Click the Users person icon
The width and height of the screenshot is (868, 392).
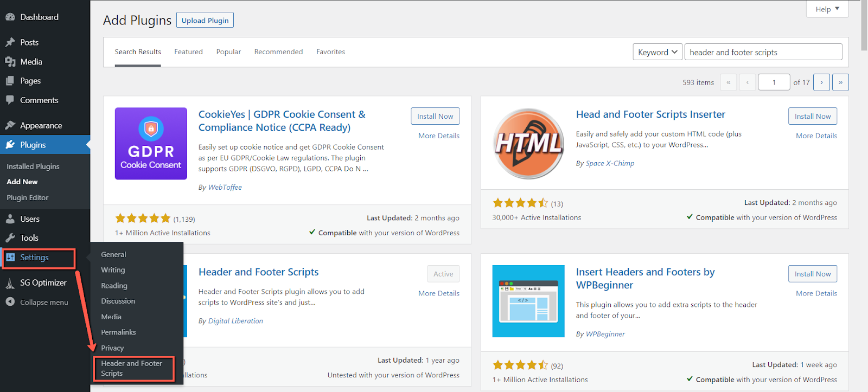(x=10, y=219)
